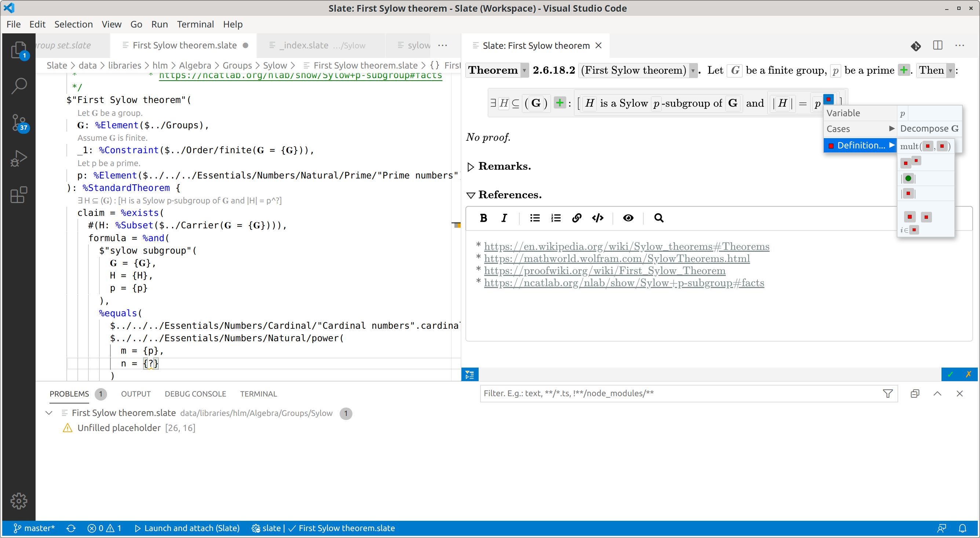
Task: Click the green plus after 'be a prime'
Action: pos(904,70)
